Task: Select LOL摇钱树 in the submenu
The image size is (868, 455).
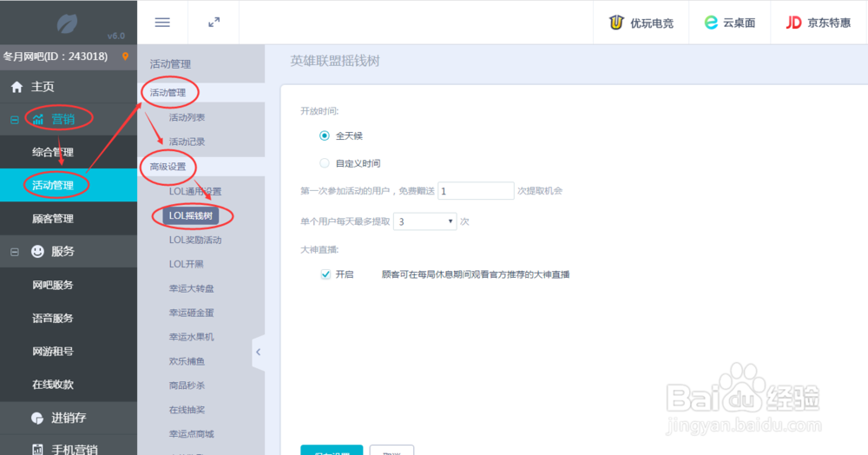Action: click(x=191, y=216)
